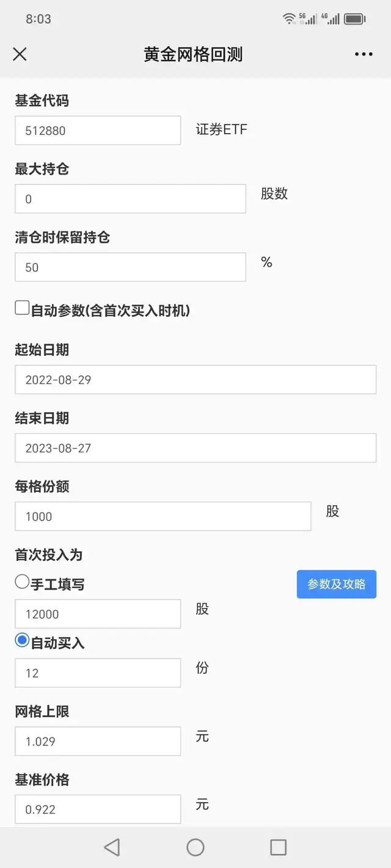Tap the Android back navigation button
391x868 pixels.
112,847
